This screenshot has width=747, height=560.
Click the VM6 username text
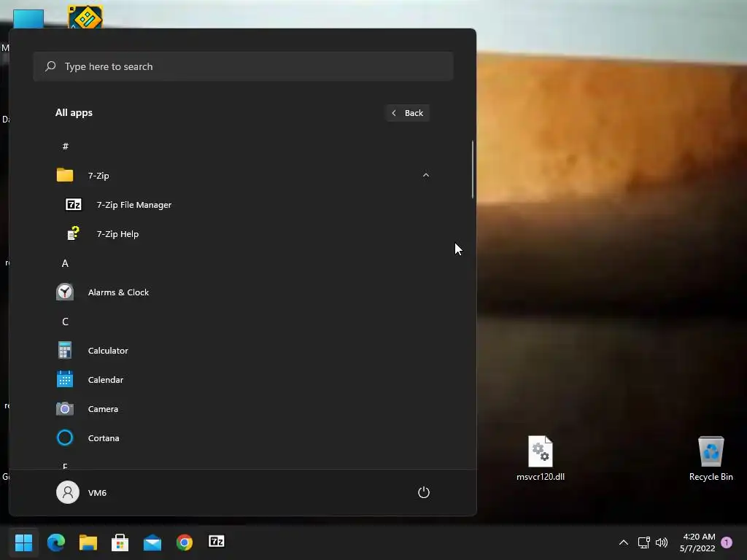(x=97, y=493)
